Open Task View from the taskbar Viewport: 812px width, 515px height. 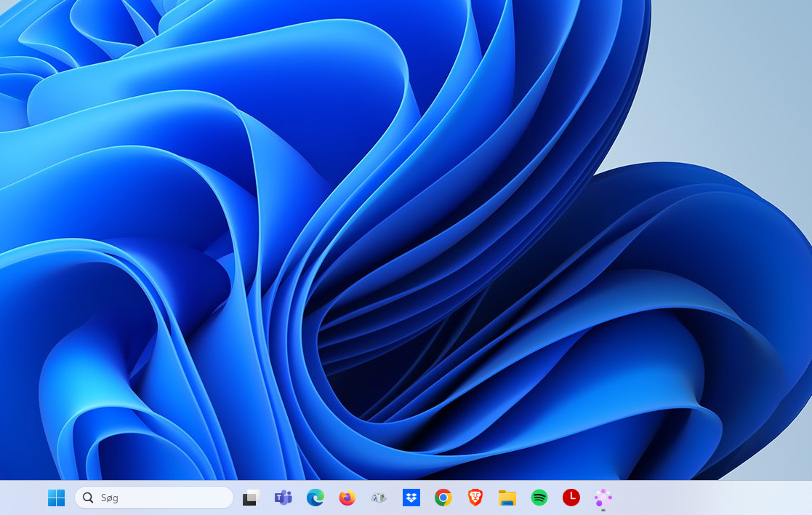pos(251,498)
